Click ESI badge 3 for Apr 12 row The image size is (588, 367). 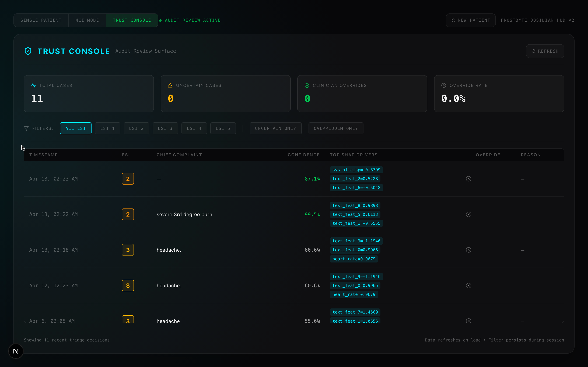(x=128, y=285)
